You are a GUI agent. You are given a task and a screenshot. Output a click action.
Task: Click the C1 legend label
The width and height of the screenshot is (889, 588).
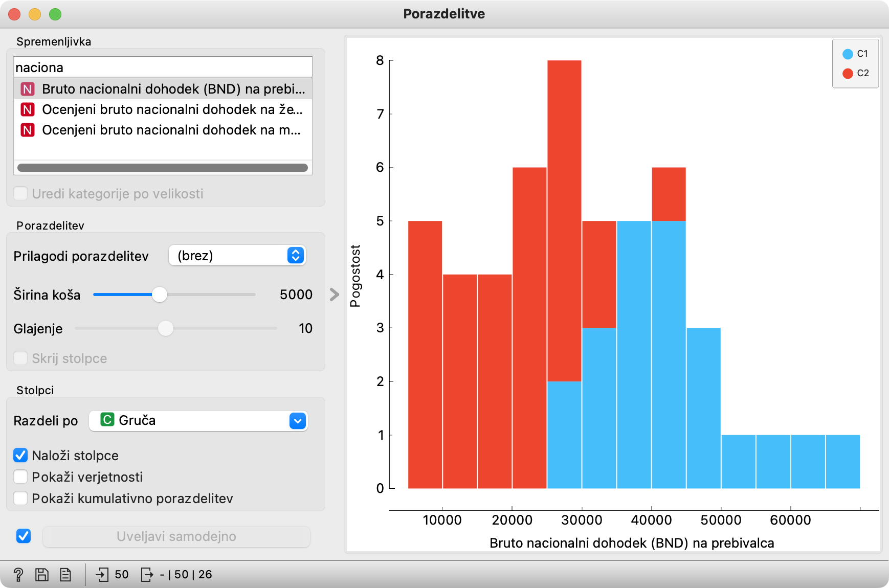tap(862, 54)
